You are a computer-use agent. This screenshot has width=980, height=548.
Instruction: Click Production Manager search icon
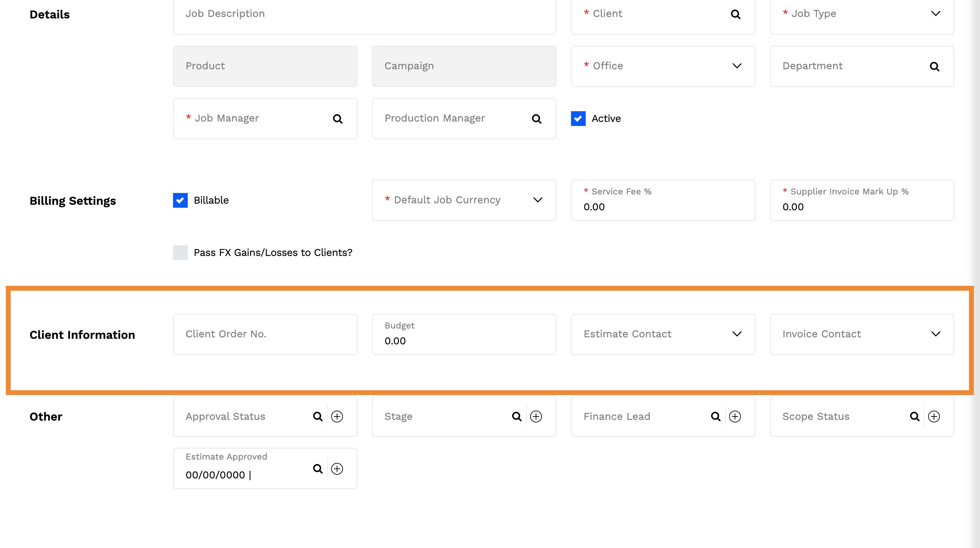(x=536, y=119)
